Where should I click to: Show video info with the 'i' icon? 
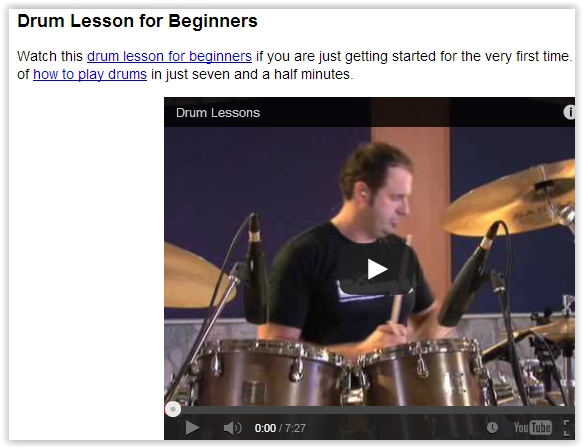[x=569, y=112]
